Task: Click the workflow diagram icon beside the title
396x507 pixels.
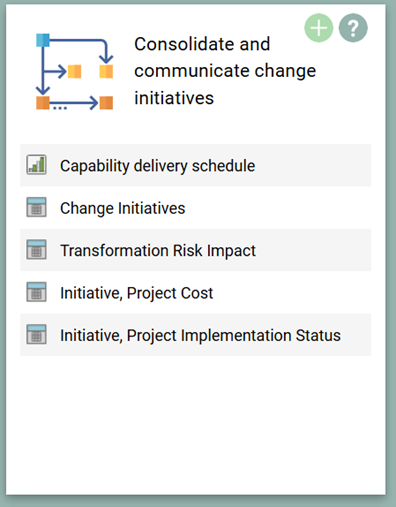Action: [x=75, y=71]
